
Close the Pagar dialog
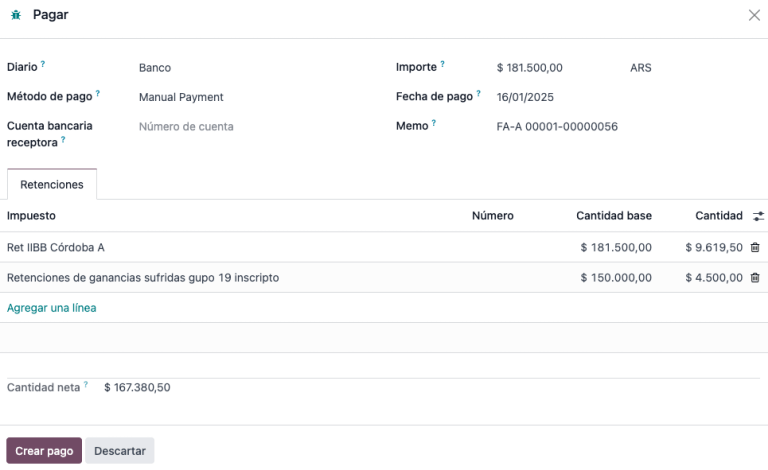coord(754,15)
